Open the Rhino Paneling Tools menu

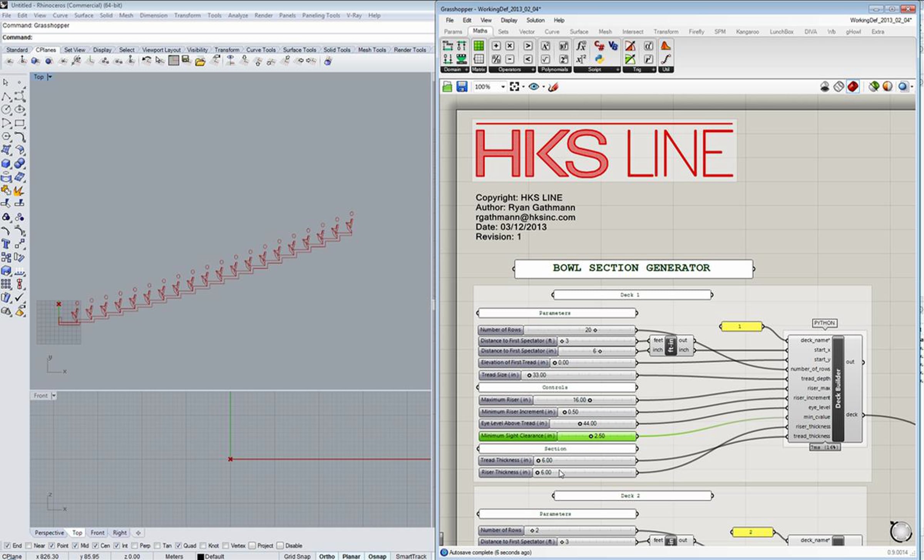pyautogui.click(x=321, y=15)
